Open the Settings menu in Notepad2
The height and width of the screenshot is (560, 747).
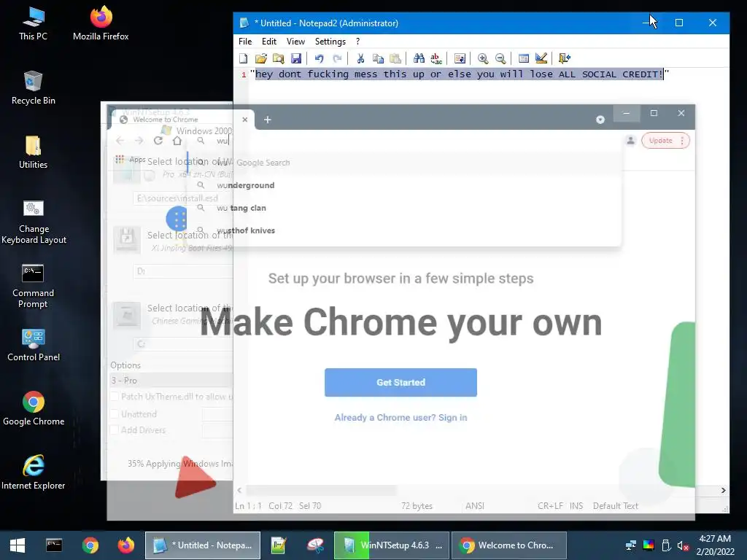coord(330,42)
